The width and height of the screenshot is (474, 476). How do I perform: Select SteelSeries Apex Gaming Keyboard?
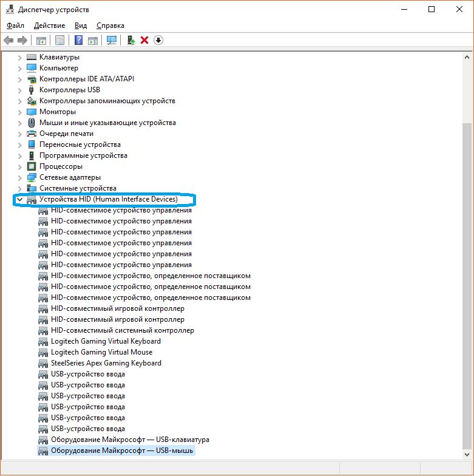tap(106, 363)
